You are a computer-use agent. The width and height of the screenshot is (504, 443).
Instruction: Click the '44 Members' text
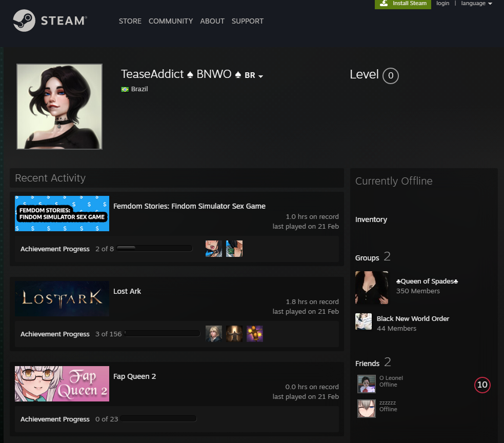click(x=396, y=328)
